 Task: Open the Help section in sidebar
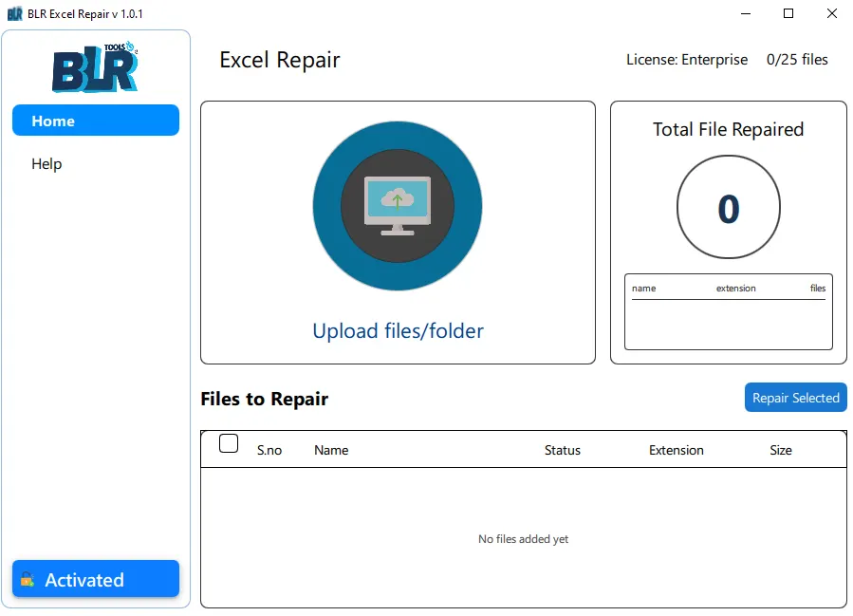(46, 164)
